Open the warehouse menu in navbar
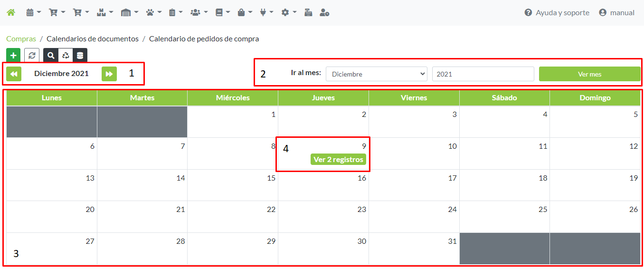Screen dimensions: 644x269 (x=129, y=13)
